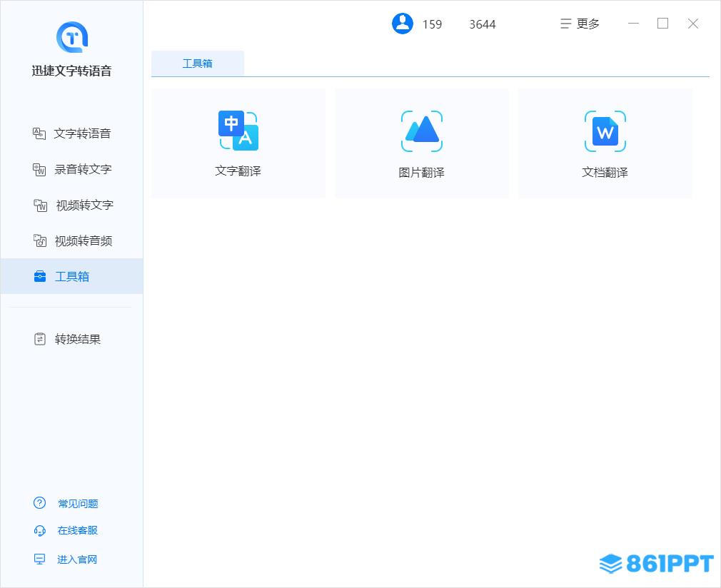Click the account number 159 text

[x=432, y=24]
